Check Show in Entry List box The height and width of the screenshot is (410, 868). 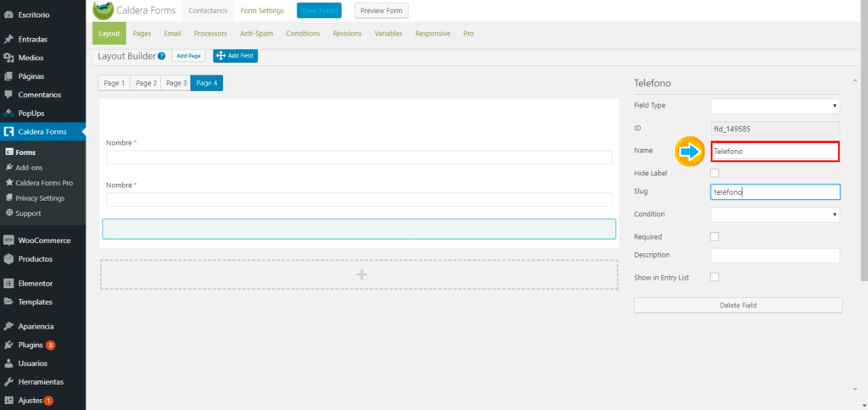[x=715, y=276]
